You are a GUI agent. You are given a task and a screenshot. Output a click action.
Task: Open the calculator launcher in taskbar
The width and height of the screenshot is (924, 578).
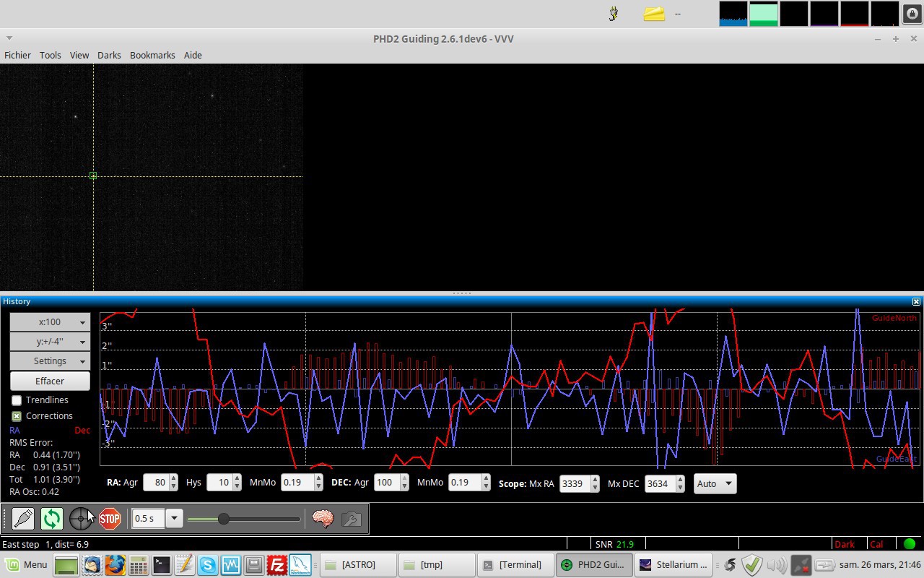coord(138,565)
